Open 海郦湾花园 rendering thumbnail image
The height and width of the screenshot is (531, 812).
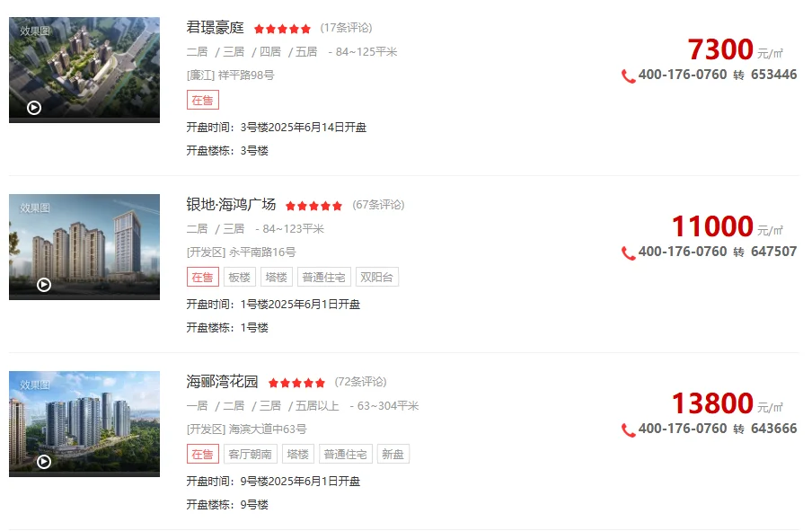[84, 424]
